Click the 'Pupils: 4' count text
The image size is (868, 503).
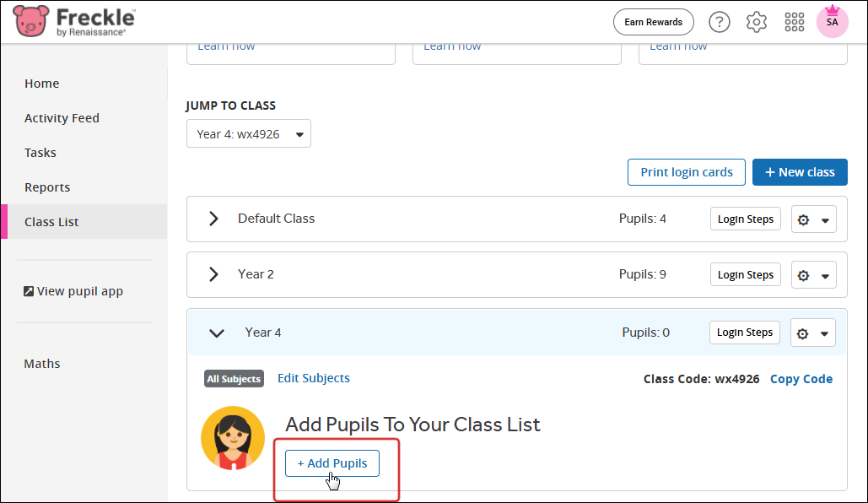642,219
